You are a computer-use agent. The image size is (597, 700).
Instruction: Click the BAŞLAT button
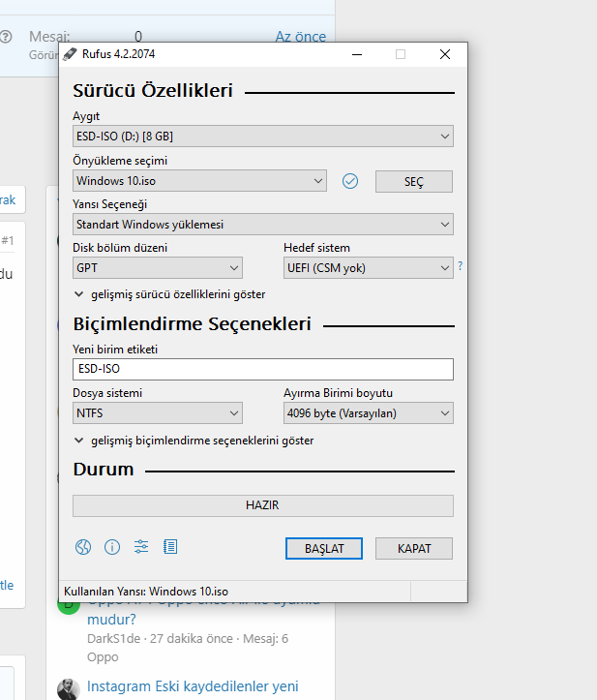point(324,549)
